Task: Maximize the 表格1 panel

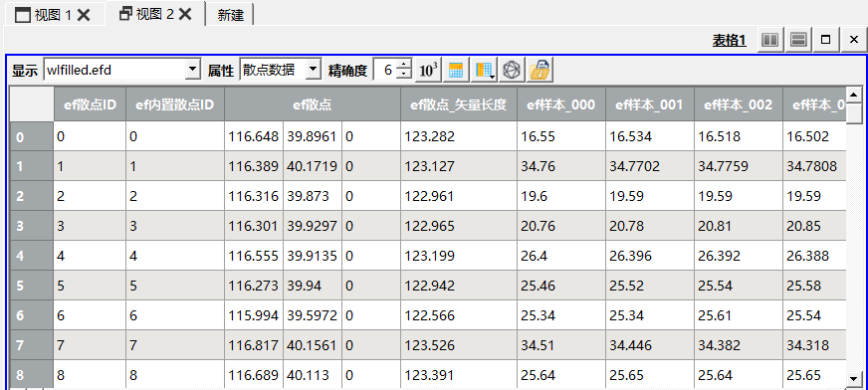Action: point(825,40)
